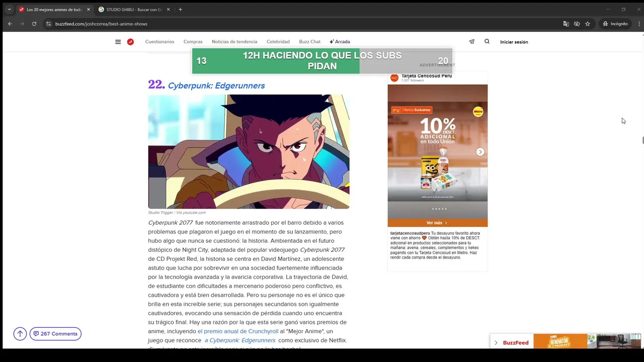This screenshot has height=362, width=644.
Task: Open the Compras menu item
Action: click(x=193, y=42)
